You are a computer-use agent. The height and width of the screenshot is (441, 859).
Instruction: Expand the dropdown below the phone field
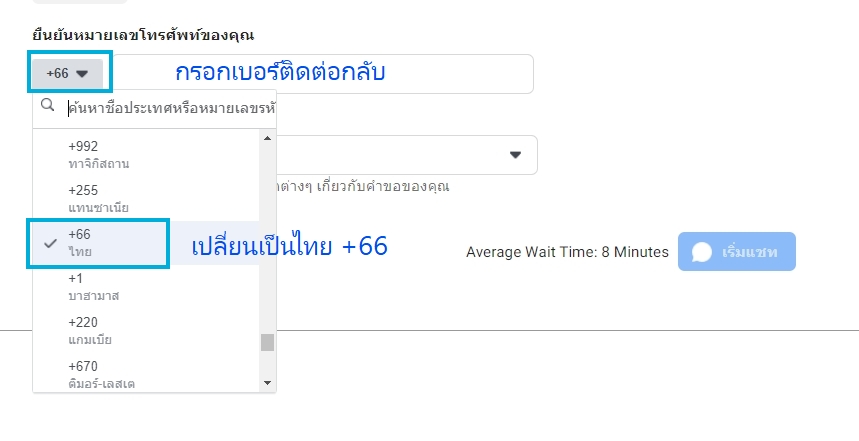coord(515,155)
